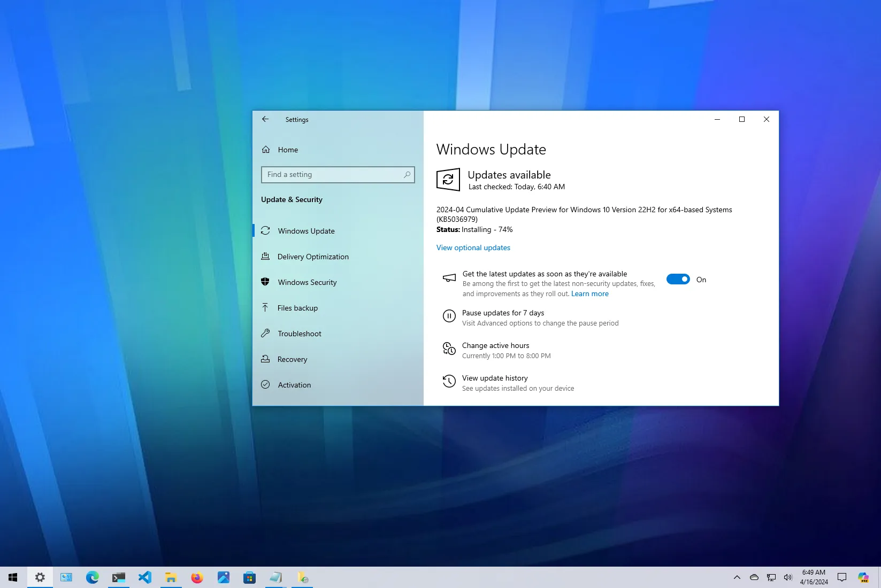Click the KB5036979 cumulative update text
This screenshot has width=881, height=588.
click(584, 214)
